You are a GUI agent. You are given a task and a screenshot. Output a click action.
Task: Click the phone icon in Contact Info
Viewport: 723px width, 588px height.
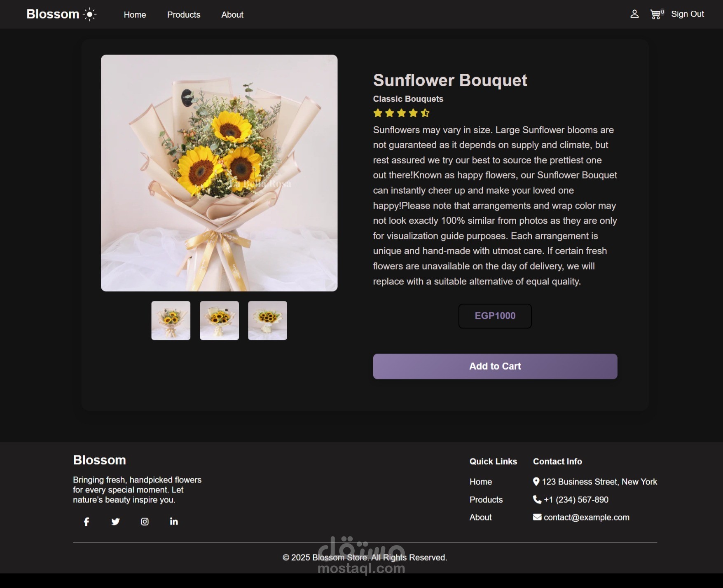[x=537, y=499]
